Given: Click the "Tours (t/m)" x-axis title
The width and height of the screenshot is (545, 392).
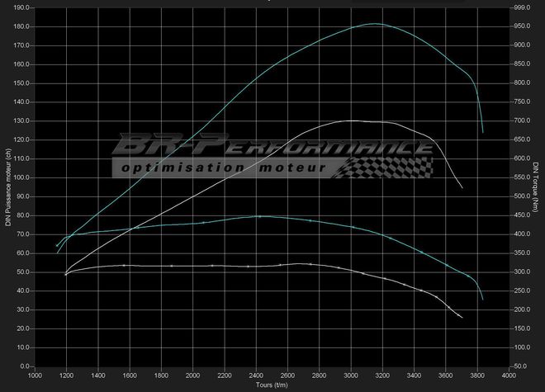Looking at the screenshot, I should click(x=272, y=385).
